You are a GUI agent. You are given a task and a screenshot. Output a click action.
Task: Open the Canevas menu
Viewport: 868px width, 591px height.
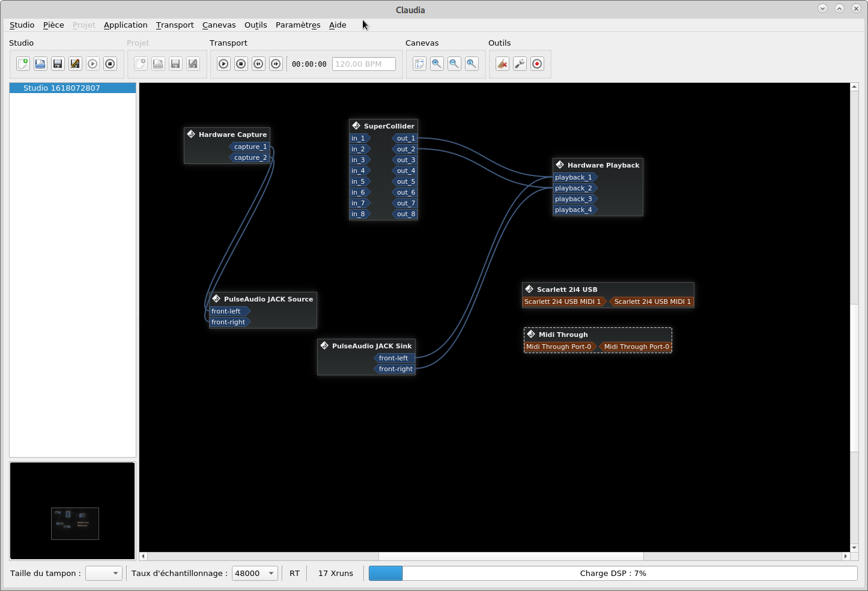219,25
